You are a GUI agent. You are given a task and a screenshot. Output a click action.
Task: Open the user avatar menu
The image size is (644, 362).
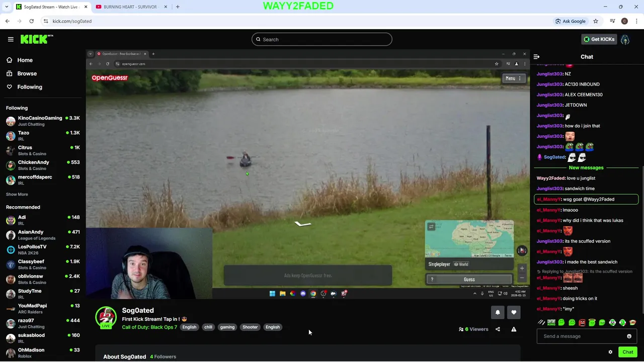coord(625,39)
